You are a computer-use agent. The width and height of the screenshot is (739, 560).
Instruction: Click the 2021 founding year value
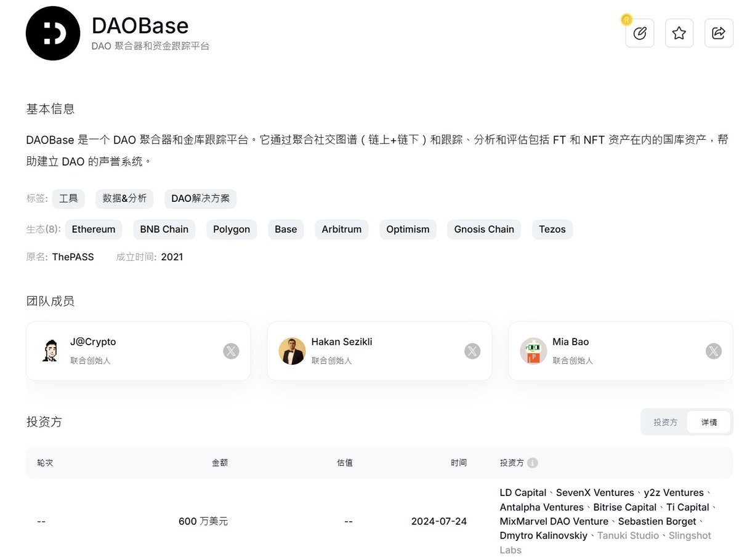(x=172, y=257)
